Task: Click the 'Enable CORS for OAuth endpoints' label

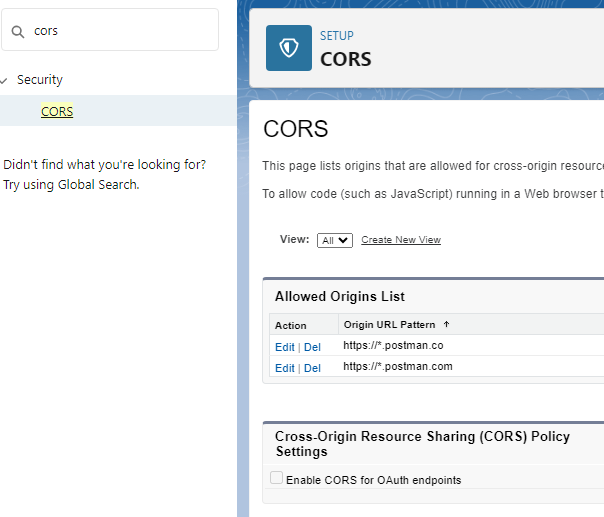Action: [374, 480]
